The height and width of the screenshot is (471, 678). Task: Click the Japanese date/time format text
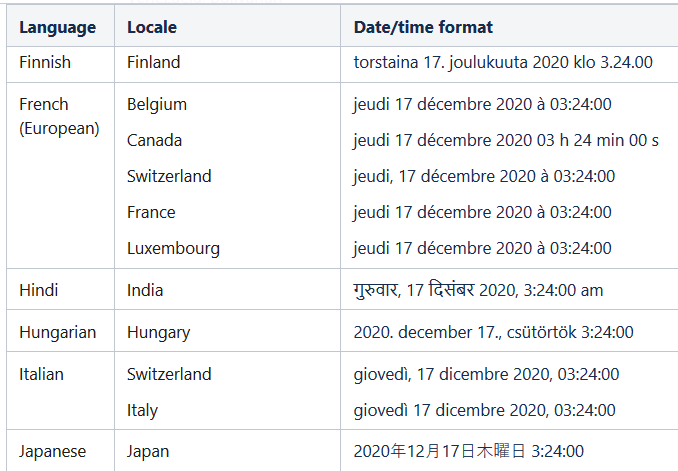click(468, 451)
